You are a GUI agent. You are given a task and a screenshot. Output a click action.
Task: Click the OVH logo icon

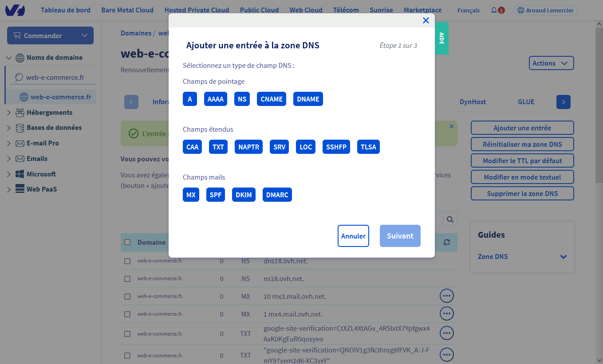[15, 10]
